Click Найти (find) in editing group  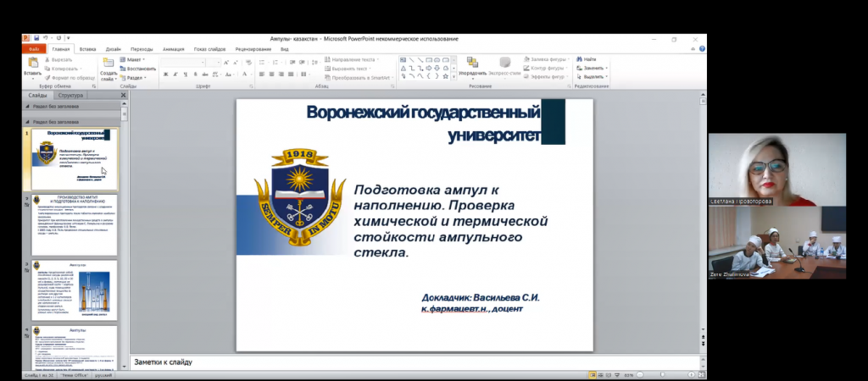(587, 59)
